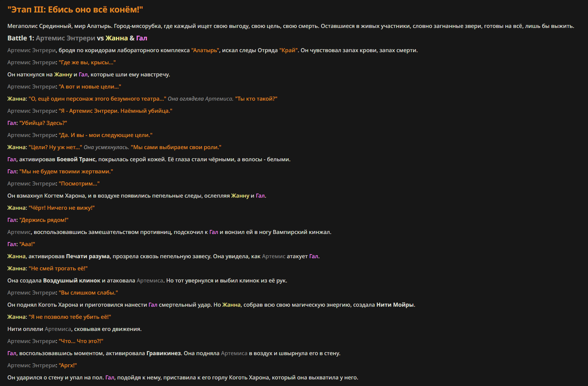This screenshot has width=588, height=386.
Task: Click the bold term "Гравикинез"
Action: click(x=164, y=353)
